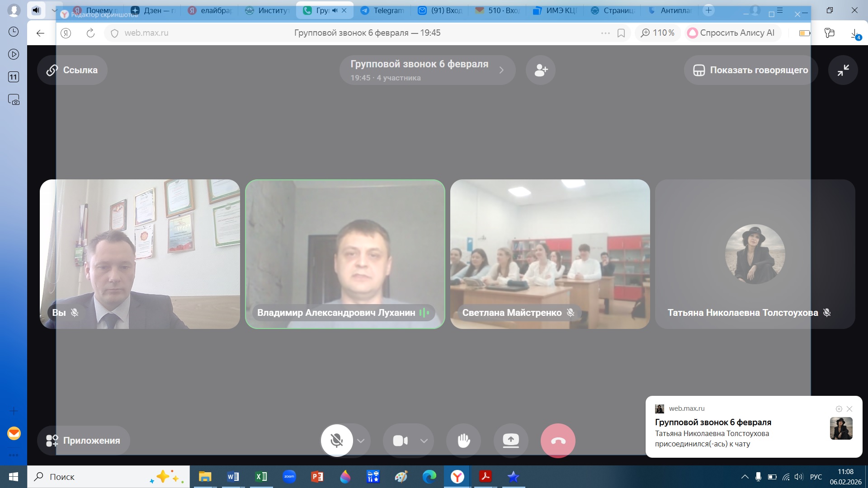Image resolution: width=868 pixels, height=488 pixels.
Task: Click the Ссылка link button
Action: coord(72,70)
